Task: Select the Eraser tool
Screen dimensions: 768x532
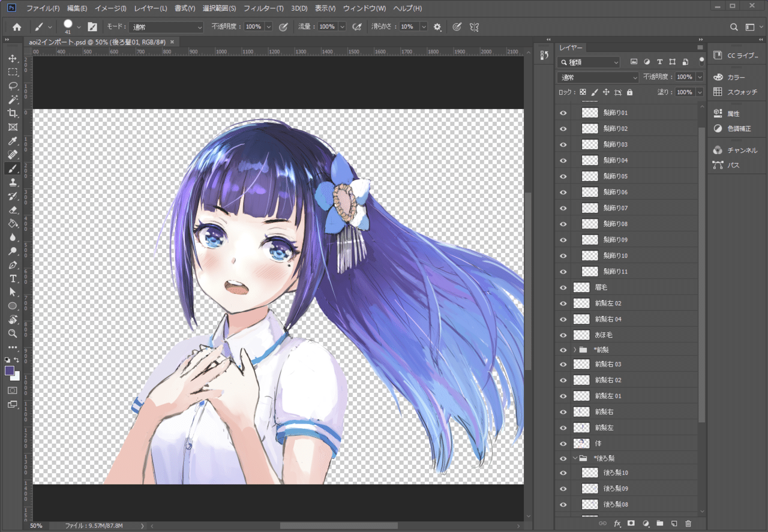Action: pos(13,210)
